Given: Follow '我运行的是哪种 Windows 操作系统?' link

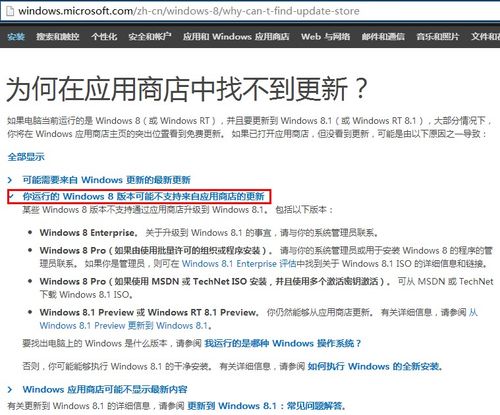Looking at the screenshot, I should [283, 343].
